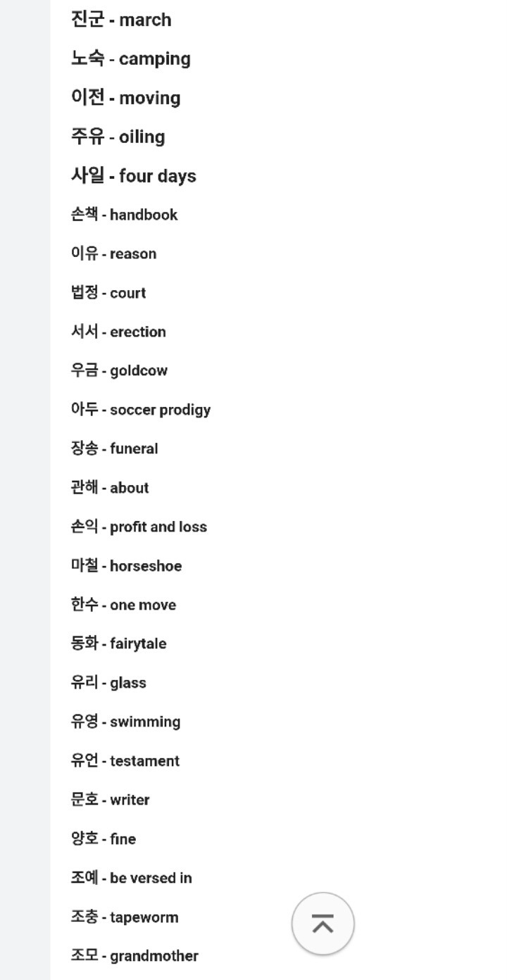Image resolution: width=507 pixels, height=980 pixels.
Task: Select the 진군 - march entry
Action: point(121,20)
